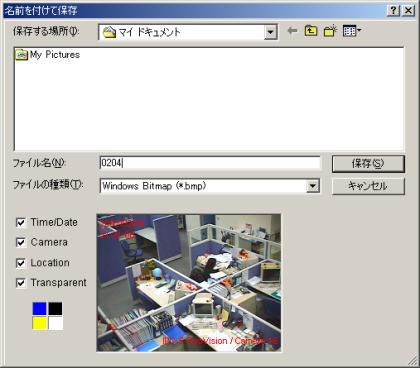Image resolution: width=420 pixels, height=368 pixels.
Task: Uncheck the Camera checkbox
Action: point(21,242)
